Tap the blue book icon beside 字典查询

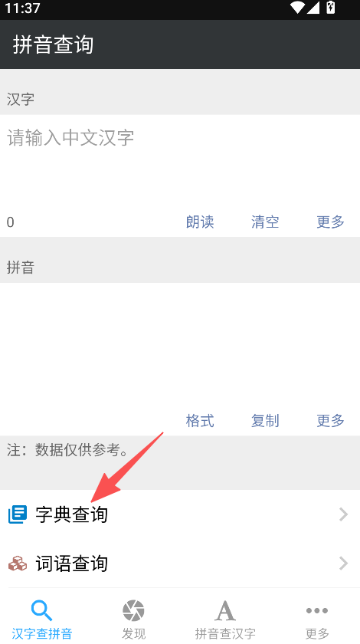pyautogui.click(x=18, y=514)
